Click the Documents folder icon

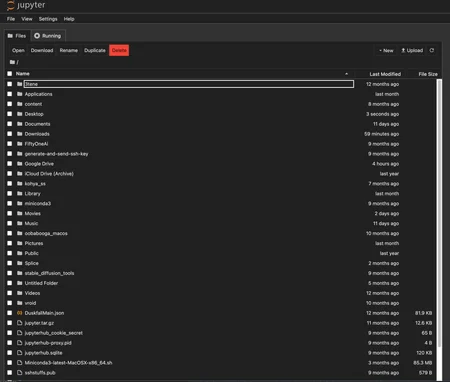pyautogui.click(x=20, y=124)
